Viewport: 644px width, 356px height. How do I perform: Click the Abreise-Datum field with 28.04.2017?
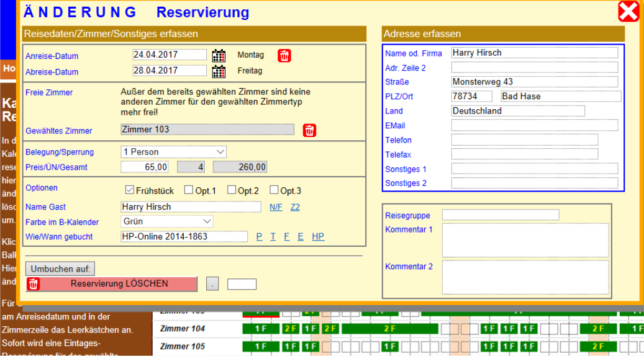coord(170,71)
